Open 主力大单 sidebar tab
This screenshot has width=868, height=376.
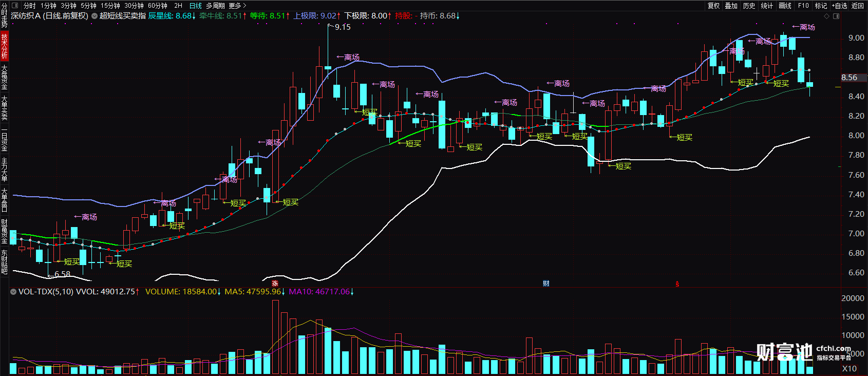pyautogui.click(x=4, y=170)
